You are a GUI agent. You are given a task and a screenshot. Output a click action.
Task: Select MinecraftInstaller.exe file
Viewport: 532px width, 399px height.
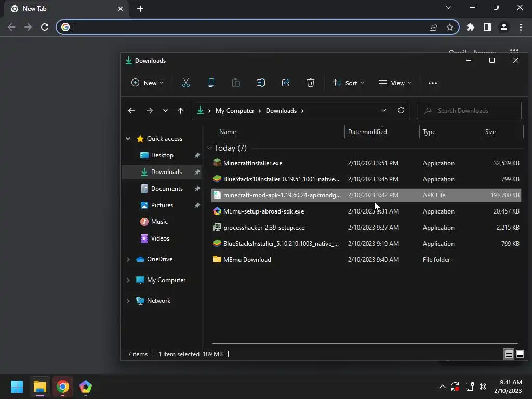366,163
